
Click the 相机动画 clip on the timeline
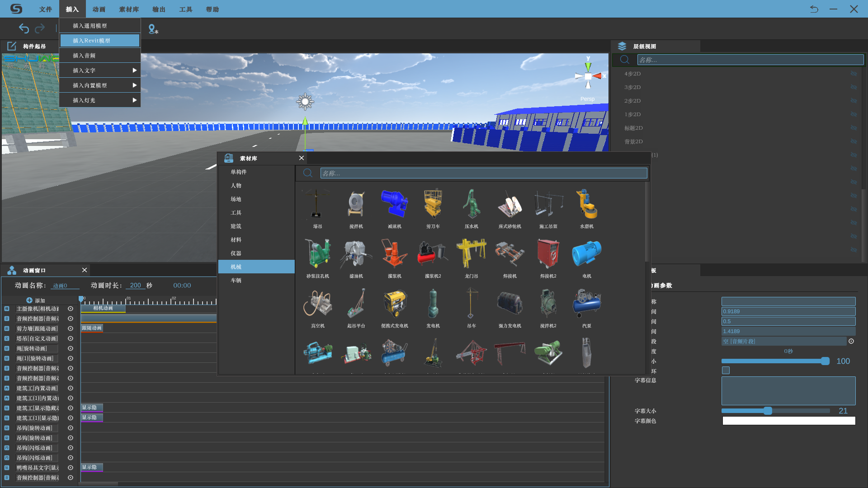click(x=103, y=309)
